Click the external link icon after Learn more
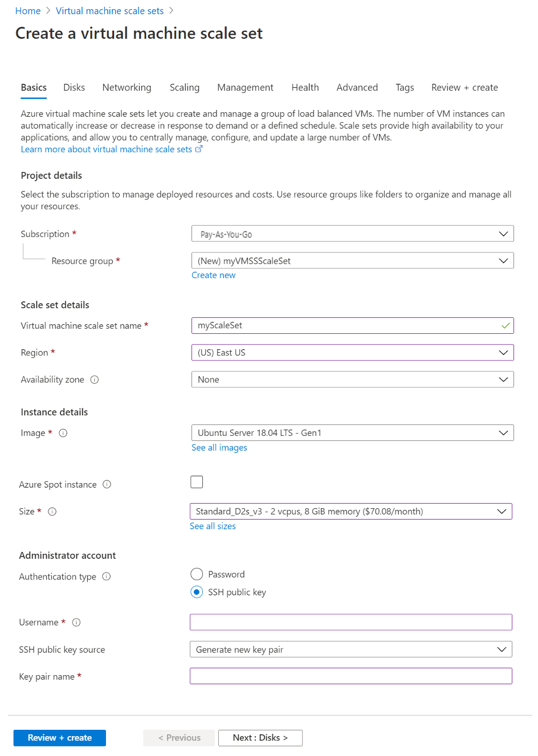538x756 pixels. [199, 149]
